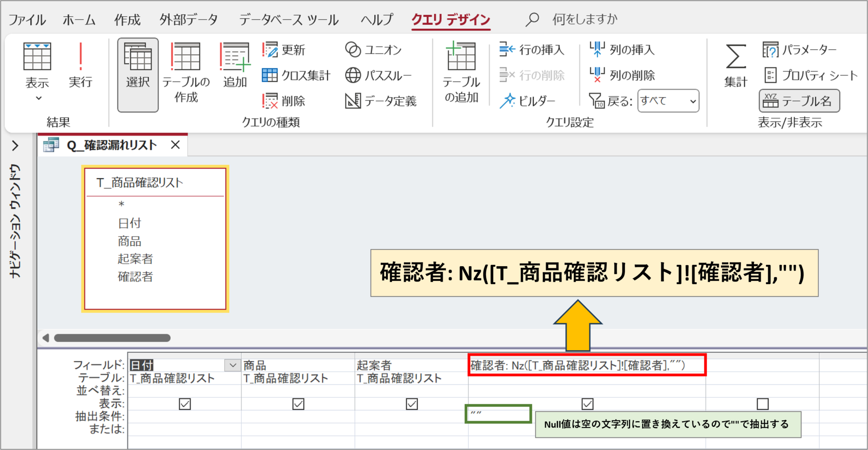
Task: Toggle the 日付 column show checkbox
Action: (x=185, y=404)
